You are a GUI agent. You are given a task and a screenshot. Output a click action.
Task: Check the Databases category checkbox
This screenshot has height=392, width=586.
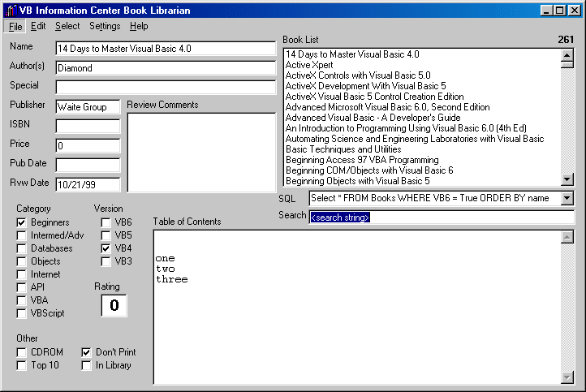pos(21,248)
